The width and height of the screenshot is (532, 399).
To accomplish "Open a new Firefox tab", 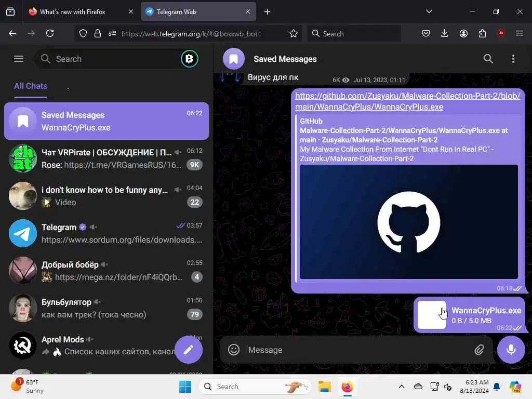I will point(268,12).
